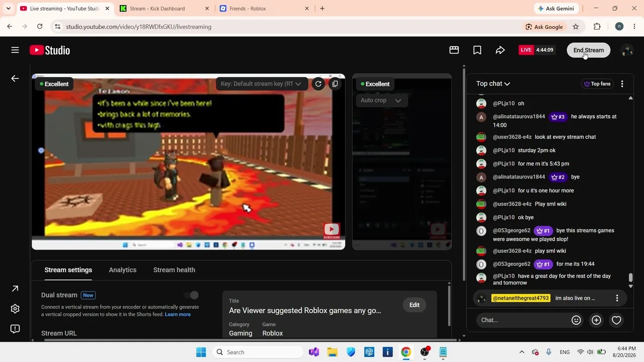This screenshot has width=644, height=362.
Task: Click Edit next to the stream title
Action: (x=415, y=305)
